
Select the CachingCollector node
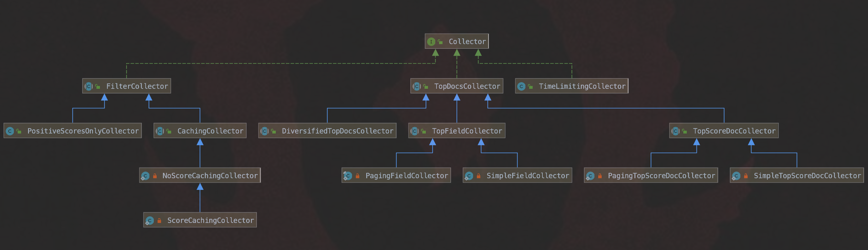(x=200, y=131)
